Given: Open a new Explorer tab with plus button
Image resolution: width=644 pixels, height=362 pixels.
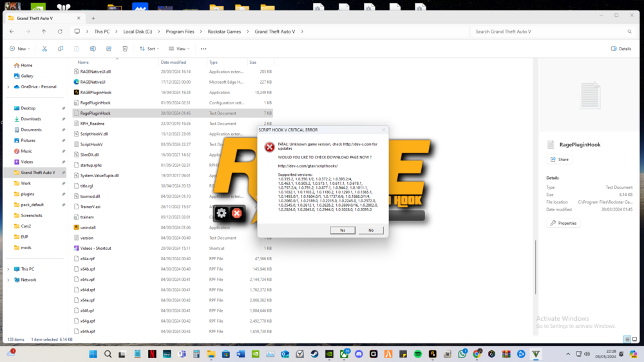Looking at the screenshot, I should coord(93,18).
